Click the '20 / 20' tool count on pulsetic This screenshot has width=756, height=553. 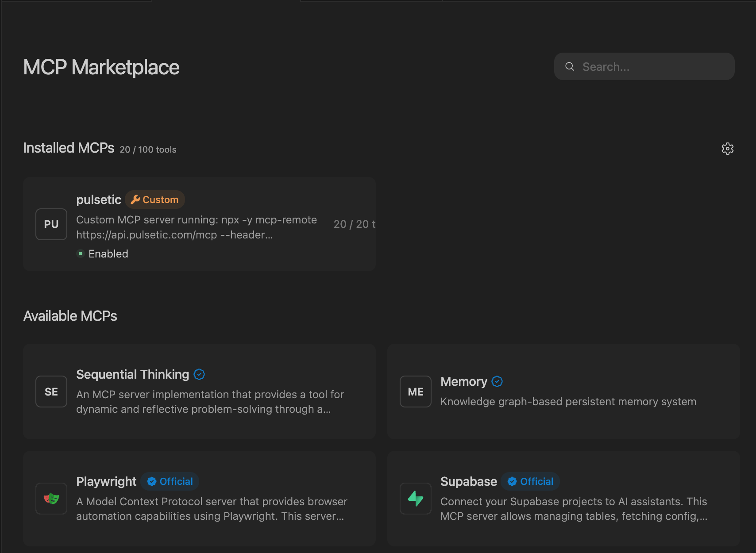click(355, 224)
